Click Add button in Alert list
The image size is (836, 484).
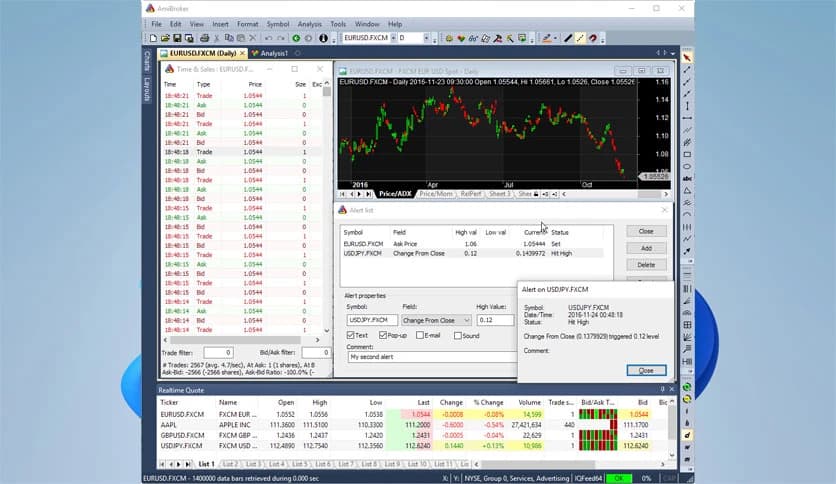[646, 248]
